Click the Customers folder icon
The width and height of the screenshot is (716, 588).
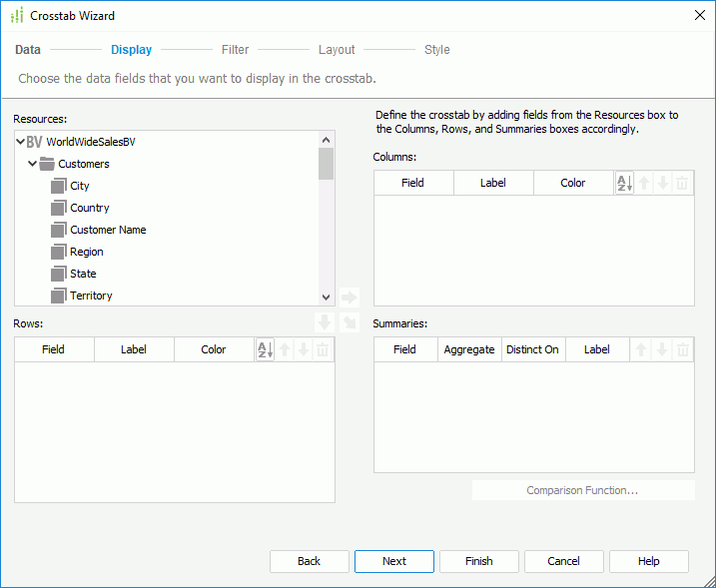[x=47, y=164]
